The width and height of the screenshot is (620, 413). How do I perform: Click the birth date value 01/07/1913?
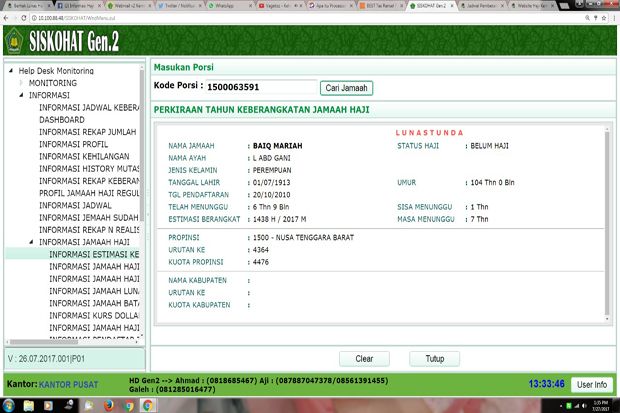click(x=272, y=182)
